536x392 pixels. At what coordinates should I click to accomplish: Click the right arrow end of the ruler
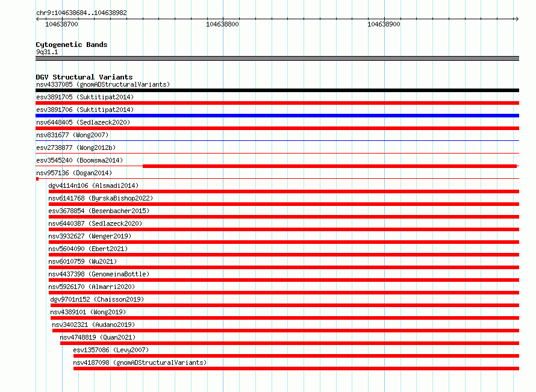[x=517, y=19]
